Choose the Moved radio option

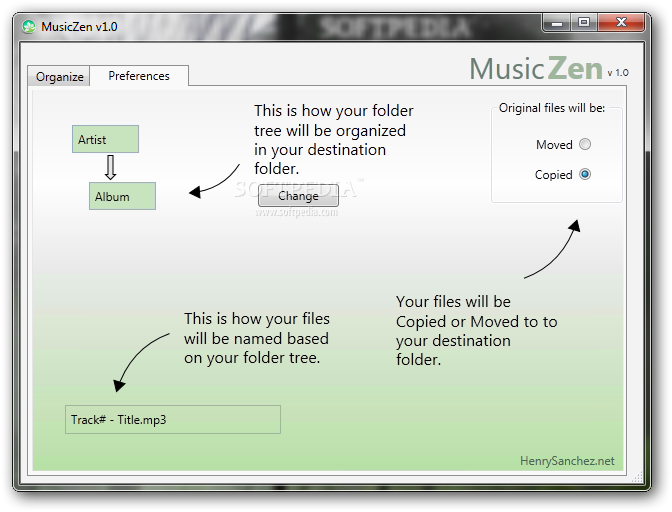pyautogui.click(x=585, y=144)
